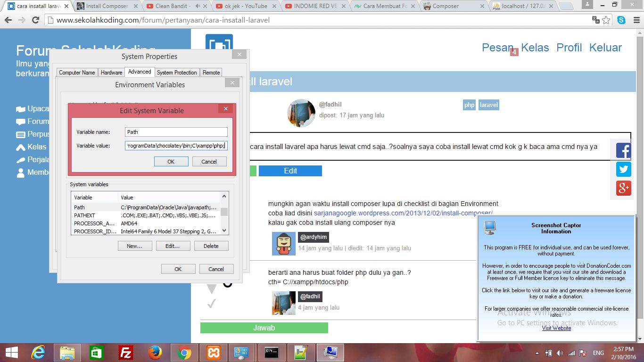
Task: Click the green Jawab button
Action: click(264, 328)
